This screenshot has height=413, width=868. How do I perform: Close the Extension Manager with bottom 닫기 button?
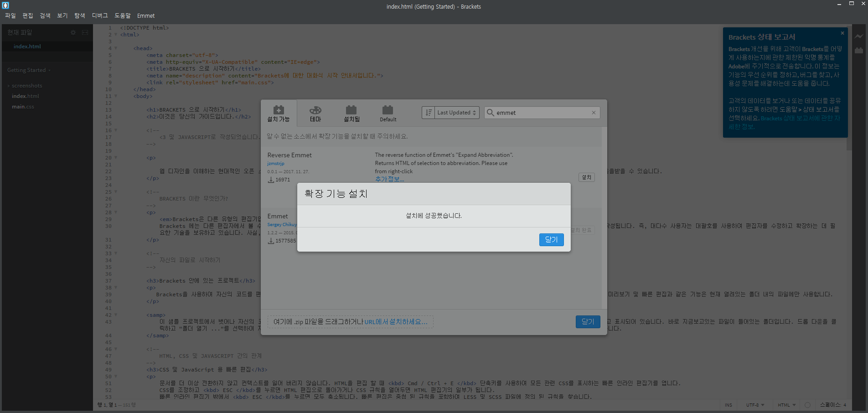[588, 322]
